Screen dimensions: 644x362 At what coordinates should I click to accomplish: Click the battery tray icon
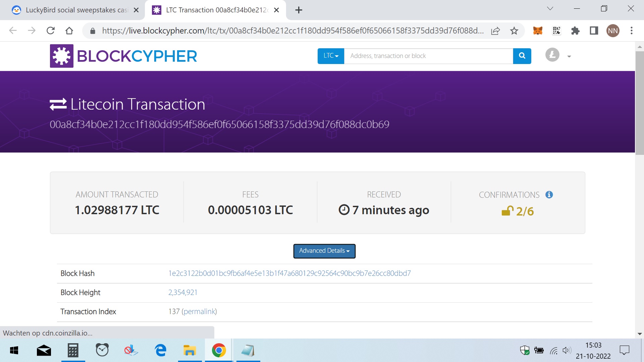539,351
